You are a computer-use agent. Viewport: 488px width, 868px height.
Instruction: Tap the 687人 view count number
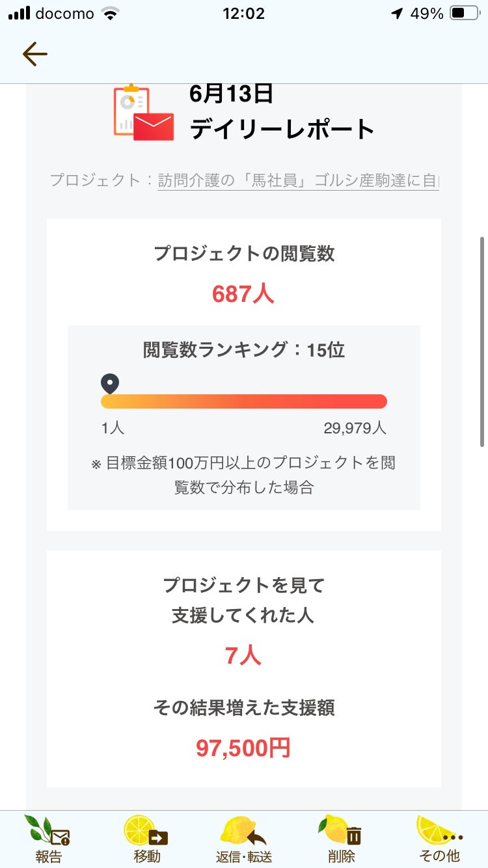click(x=243, y=294)
